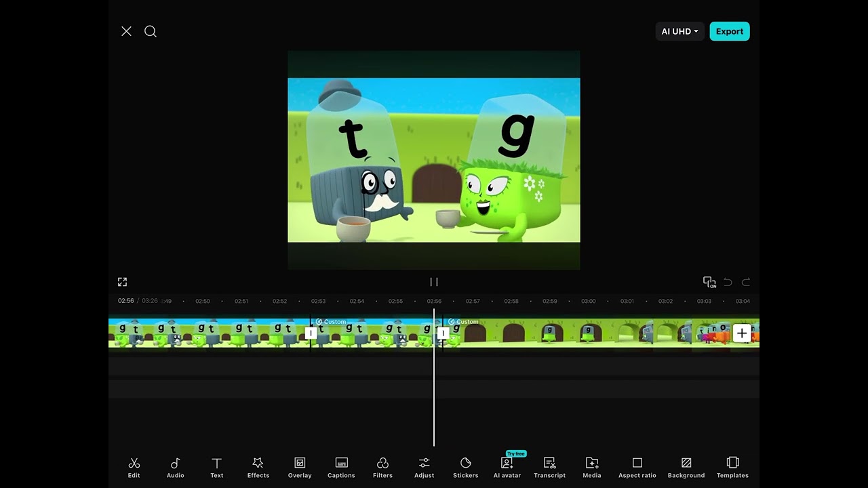Click the transition marker near the playhead
The height and width of the screenshot is (488, 868).
443,333
